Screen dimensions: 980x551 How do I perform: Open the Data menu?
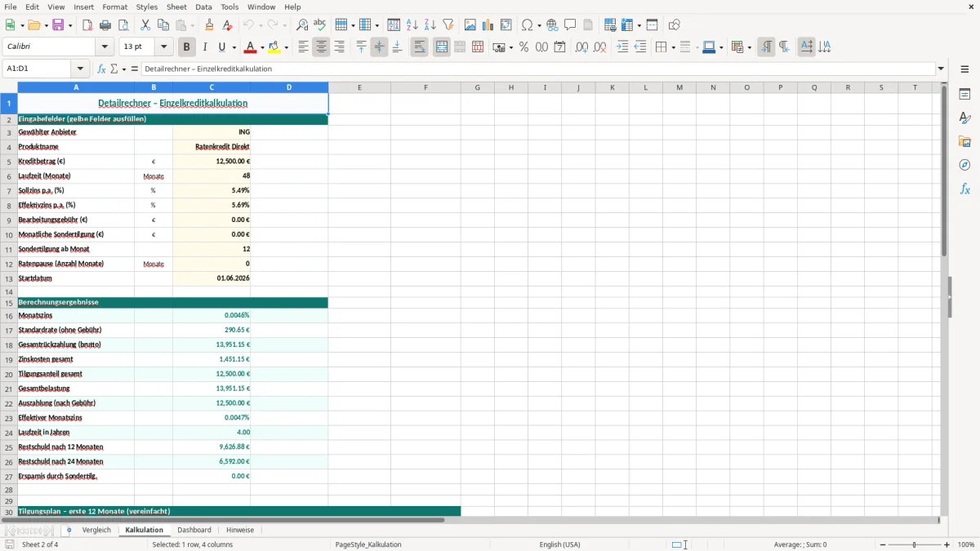point(204,7)
